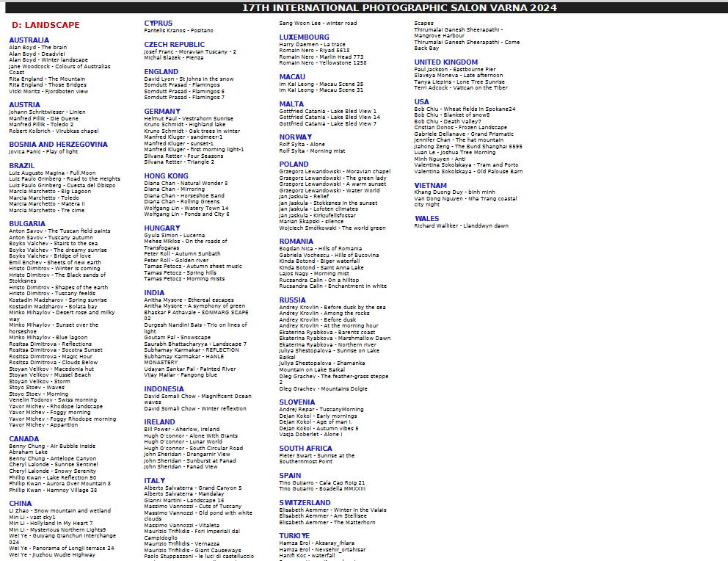This screenshot has width=728, height=561.
Task: Click 'Gianni Martini - Landscape 16' entry
Action: [x=184, y=501]
